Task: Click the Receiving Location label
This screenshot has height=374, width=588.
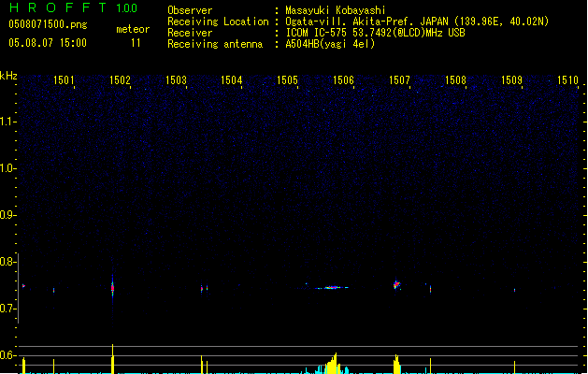Action: click(218, 22)
